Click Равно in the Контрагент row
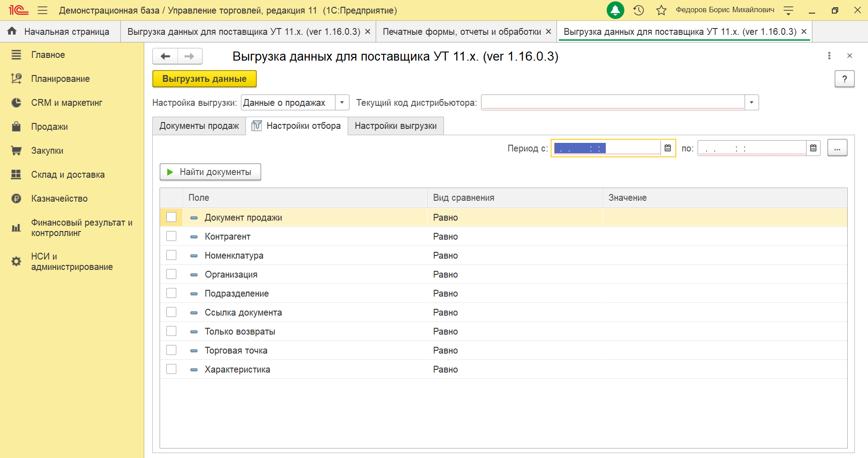 445,236
